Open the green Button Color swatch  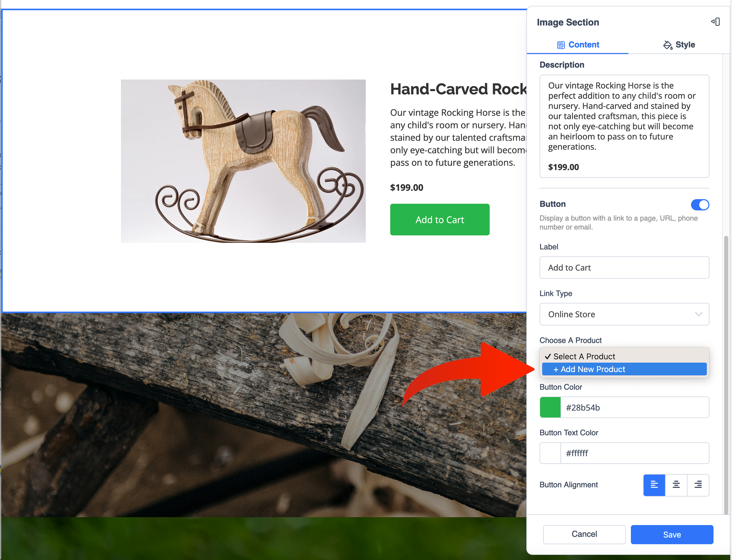pos(550,407)
